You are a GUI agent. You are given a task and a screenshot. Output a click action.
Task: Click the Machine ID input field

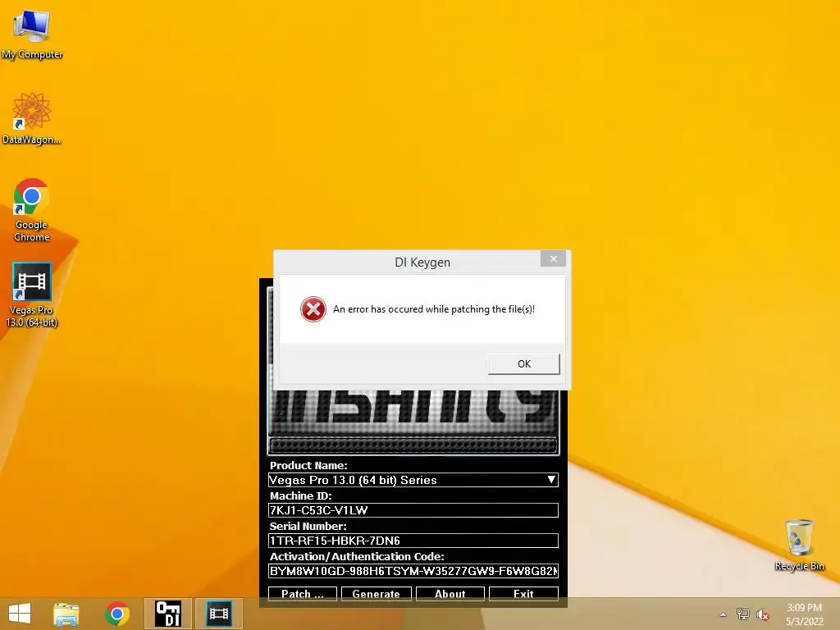[x=413, y=510]
